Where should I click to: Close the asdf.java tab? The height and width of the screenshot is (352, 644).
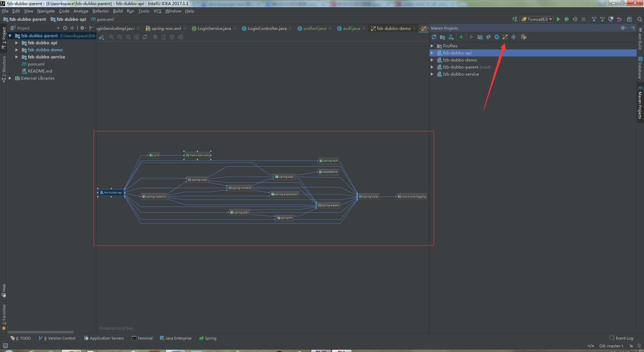point(364,28)
